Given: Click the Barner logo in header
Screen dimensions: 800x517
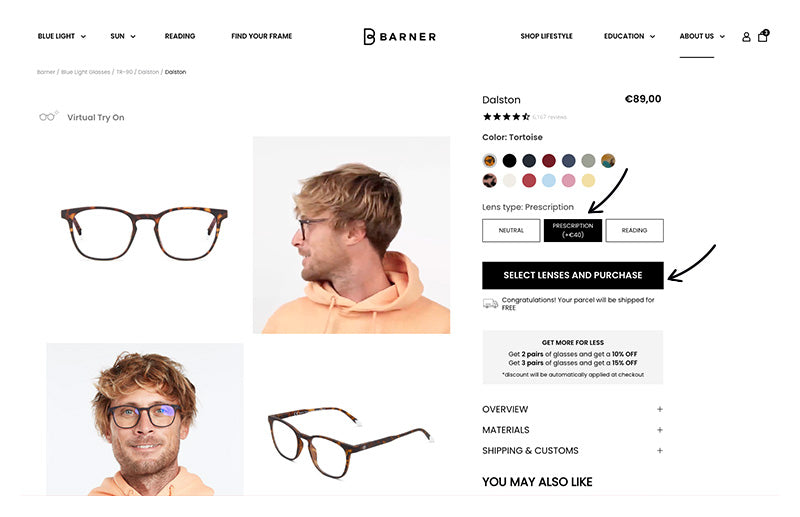Looking at the screenshot, I should 399,37.
